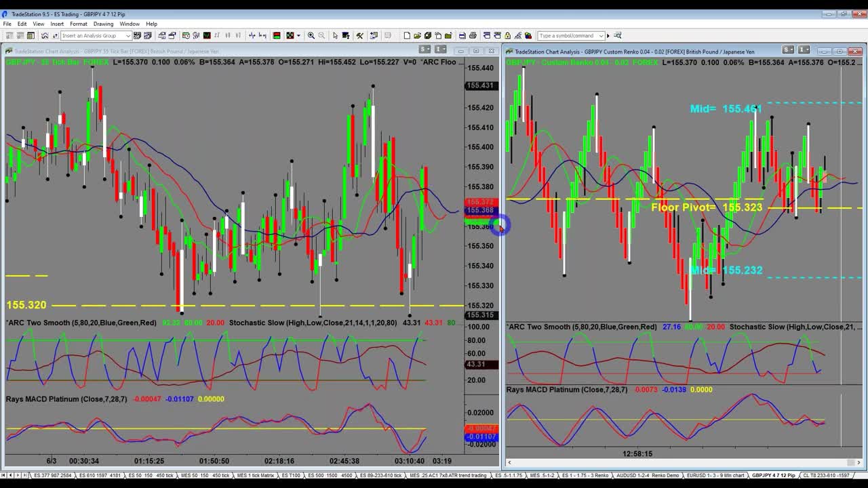Click the double chevron icon in the toolbar
The image size is (868, 488).
pos(45,35)
